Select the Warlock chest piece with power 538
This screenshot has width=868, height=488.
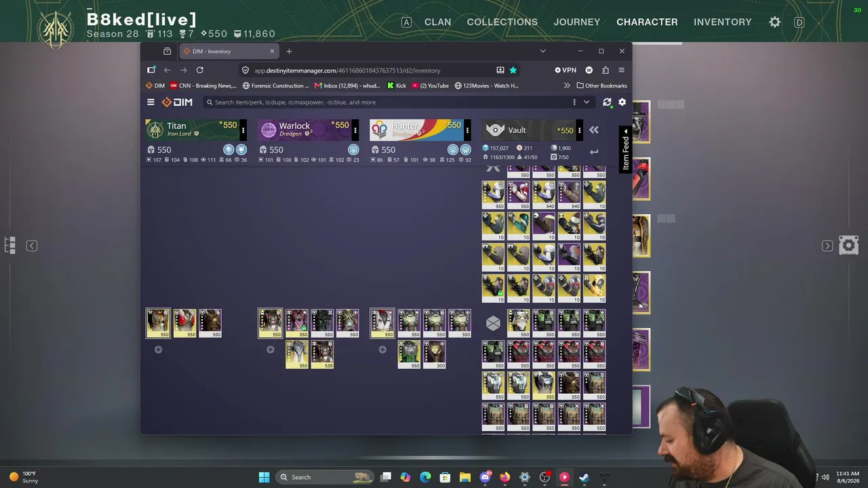[322, 354]
